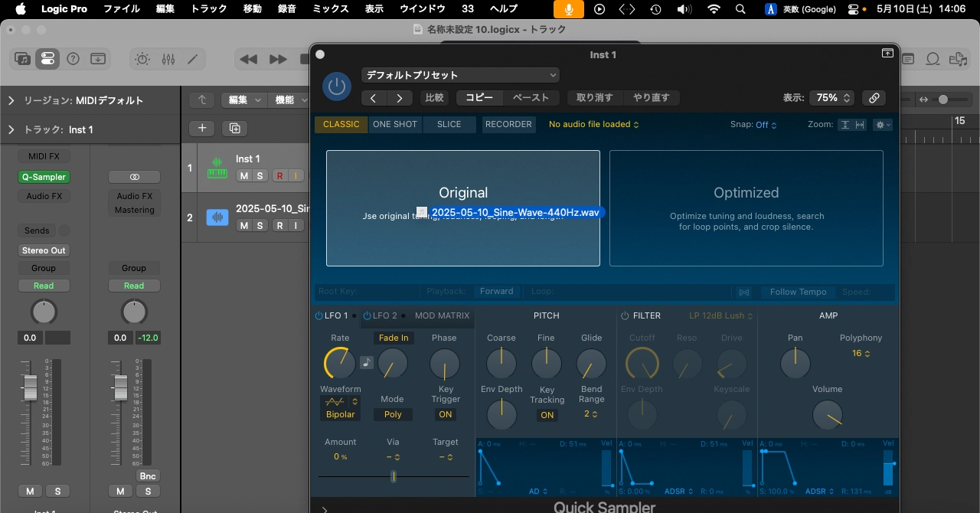Mute track 2 with its M button

click(x=243, y=225)
